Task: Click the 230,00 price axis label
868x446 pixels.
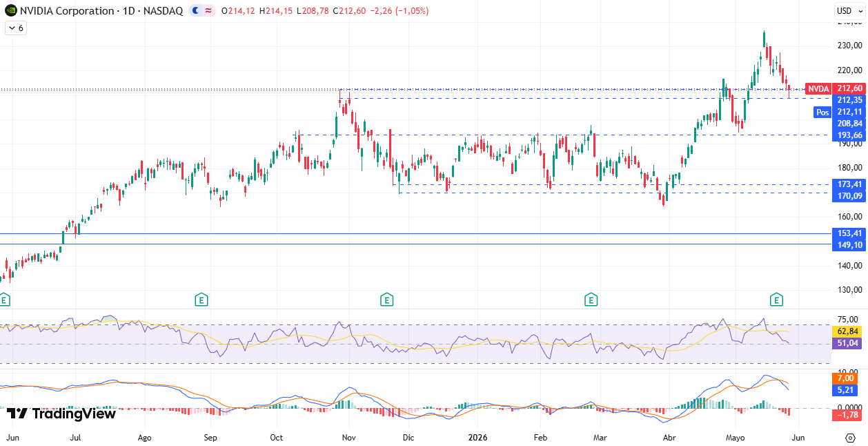Action: point(849,46)
